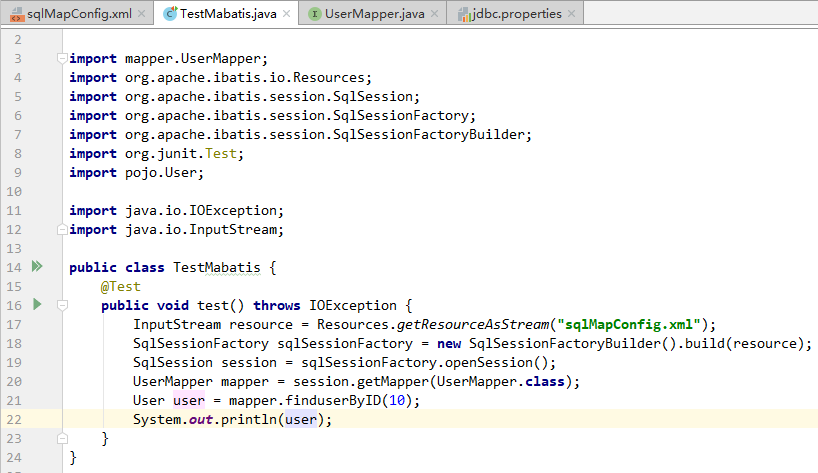This screenshot has height=473, width=818.
Task: Open the jdbc.properties tab
Action: tap(515, 14)
